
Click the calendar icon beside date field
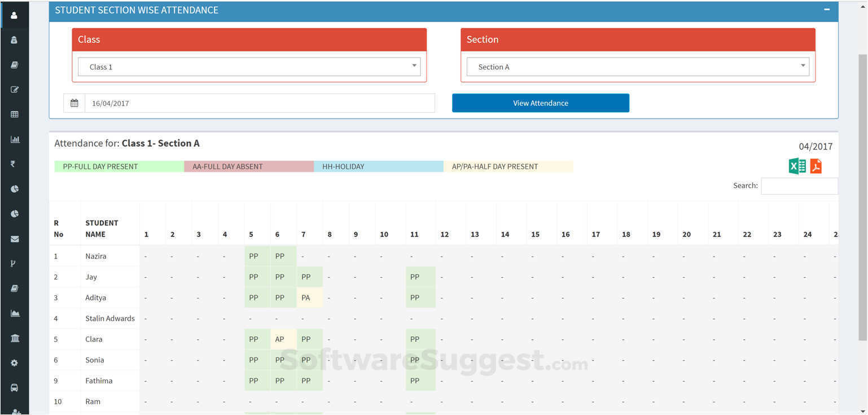[x=74, y=103]
